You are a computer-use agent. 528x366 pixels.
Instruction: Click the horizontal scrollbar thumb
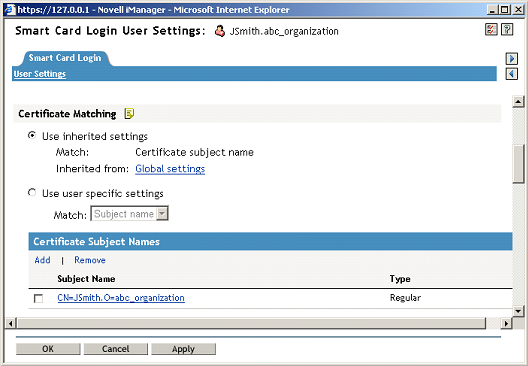point(252,324)
